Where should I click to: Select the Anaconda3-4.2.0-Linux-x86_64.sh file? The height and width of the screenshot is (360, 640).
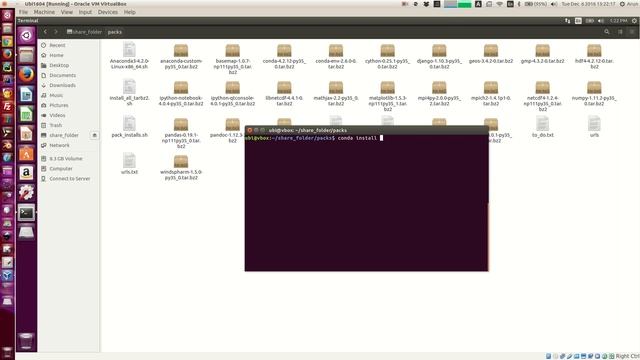tap(129, 56)
